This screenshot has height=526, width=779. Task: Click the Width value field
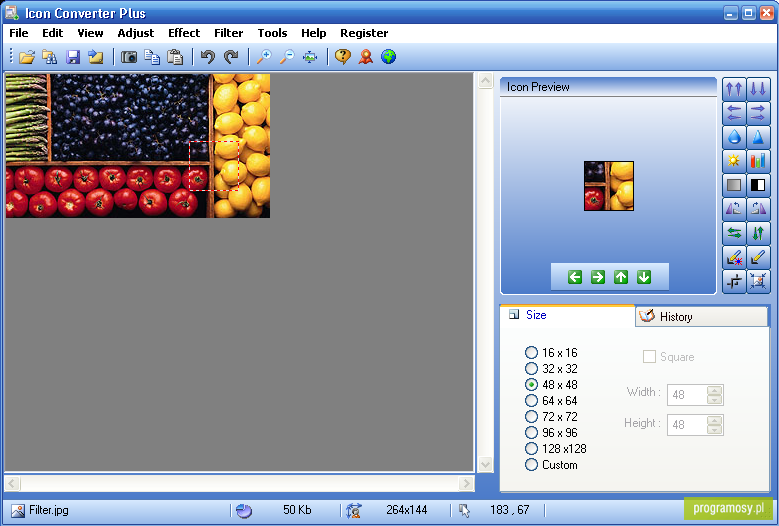688,395
